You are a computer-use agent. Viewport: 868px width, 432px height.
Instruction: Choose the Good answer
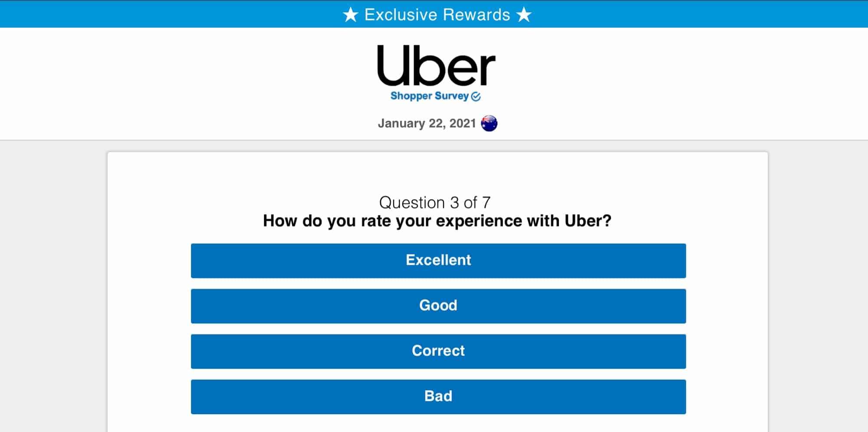437,305
